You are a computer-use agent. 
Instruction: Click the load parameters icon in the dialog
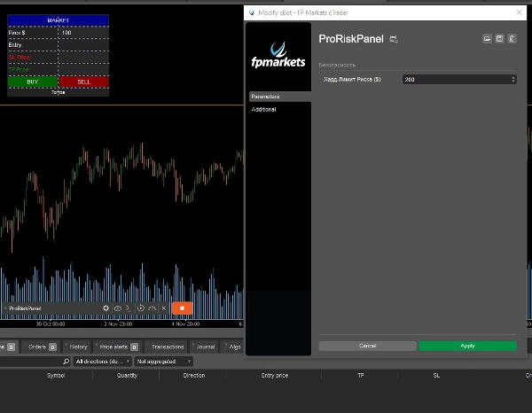487,39
